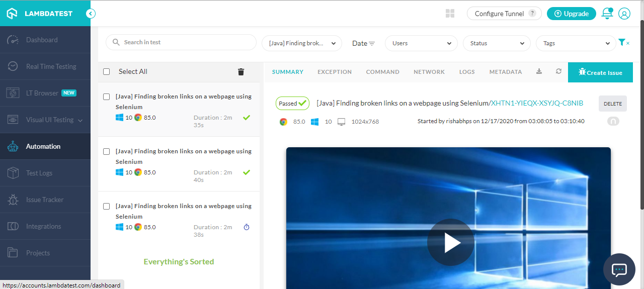Click the trash delete icon in test list
The width and height of the screenshot is (644, 289).
(241, 72)
